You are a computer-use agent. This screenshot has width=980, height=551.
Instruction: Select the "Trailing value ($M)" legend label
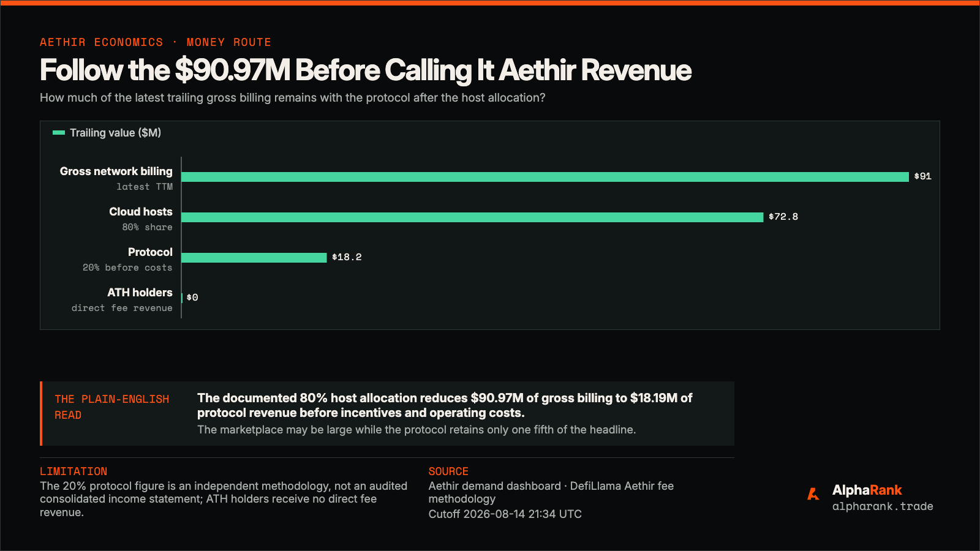point(115,133)
